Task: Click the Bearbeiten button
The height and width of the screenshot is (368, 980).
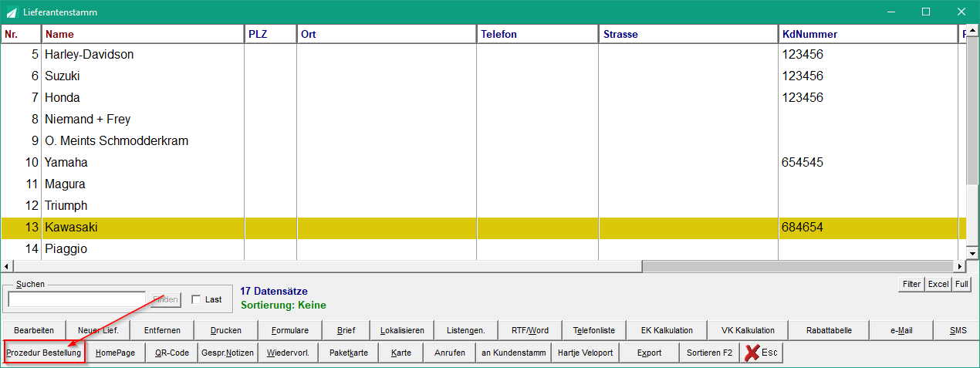Action: coord(33,330)
